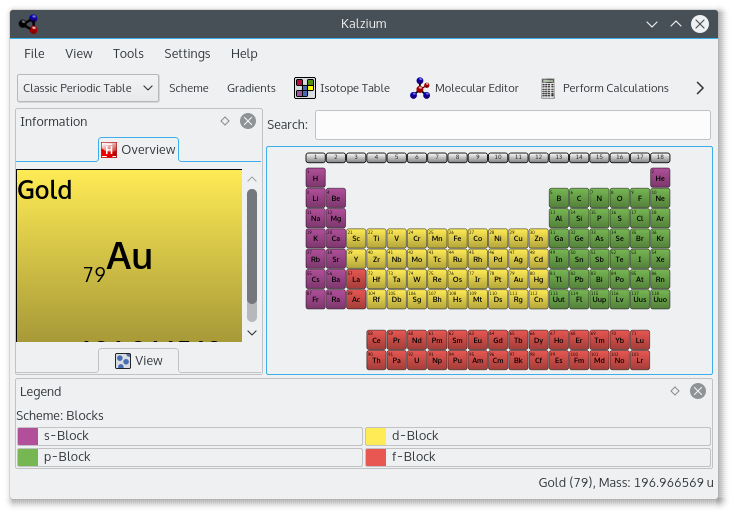Image resolution: width=734 pixels, height=515 pixels.
Task: Launch the Molecular Editor
Action: coord(464,88)
